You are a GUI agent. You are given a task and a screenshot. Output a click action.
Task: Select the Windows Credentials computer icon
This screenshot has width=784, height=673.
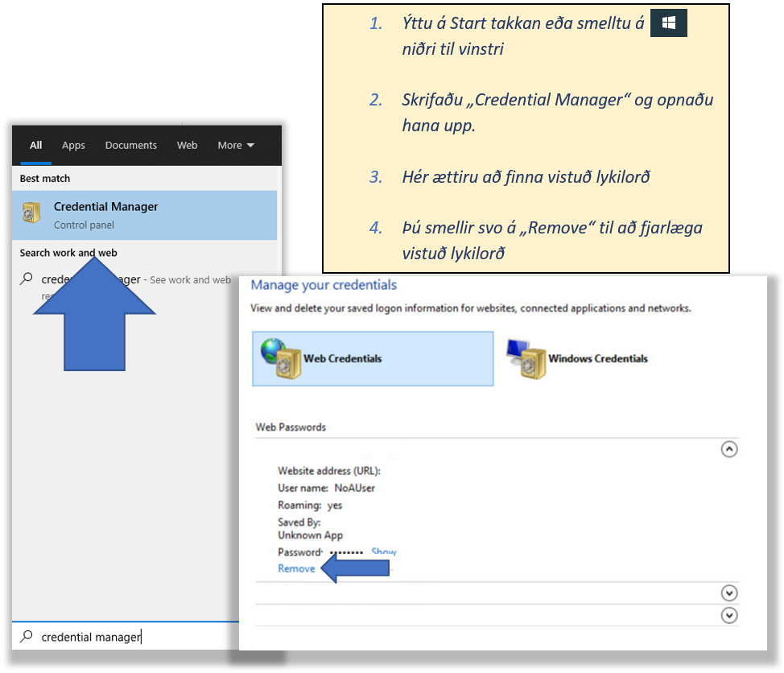(x=525, y=357)
